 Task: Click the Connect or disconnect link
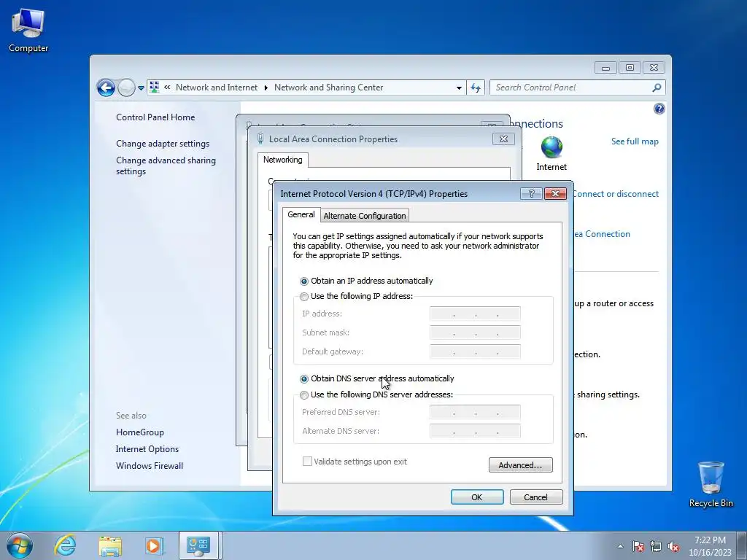coord(616,194)
